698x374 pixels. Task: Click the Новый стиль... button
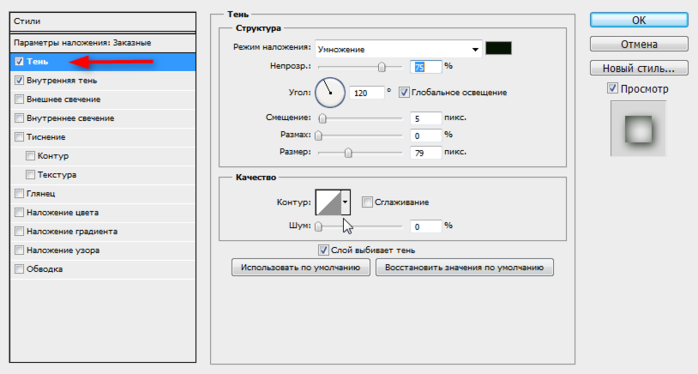tap(639, 68)
